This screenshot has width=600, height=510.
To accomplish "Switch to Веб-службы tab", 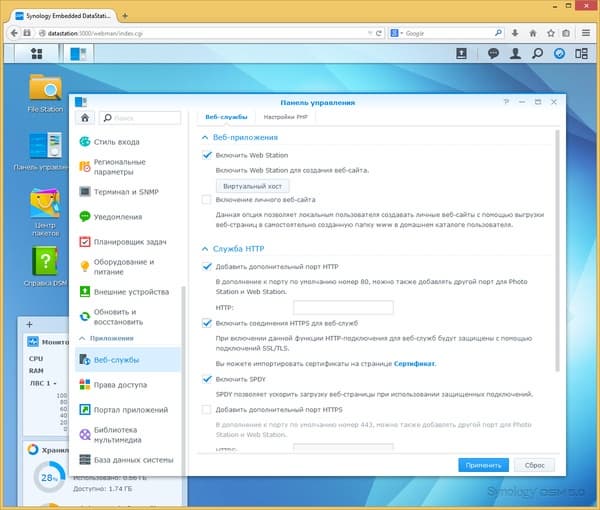I will (x=226, y=117).
